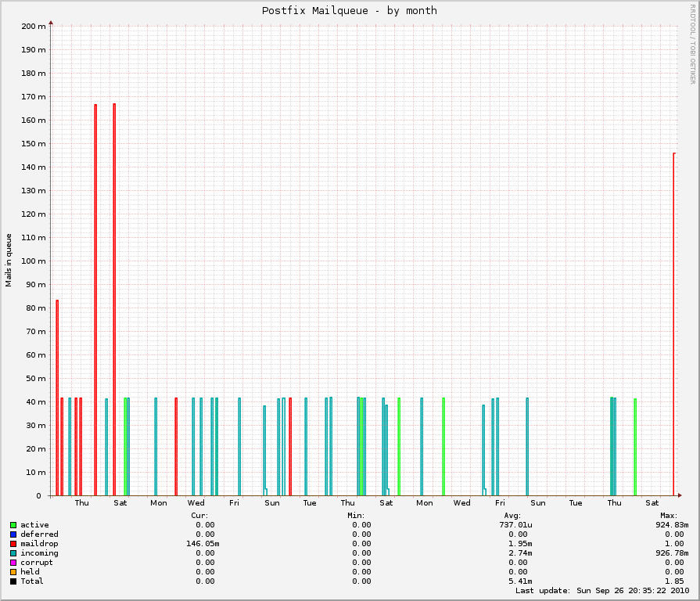Click the green active legend swatch
Image resolution: width=700 pixels, height=601 pixels.
13,525
